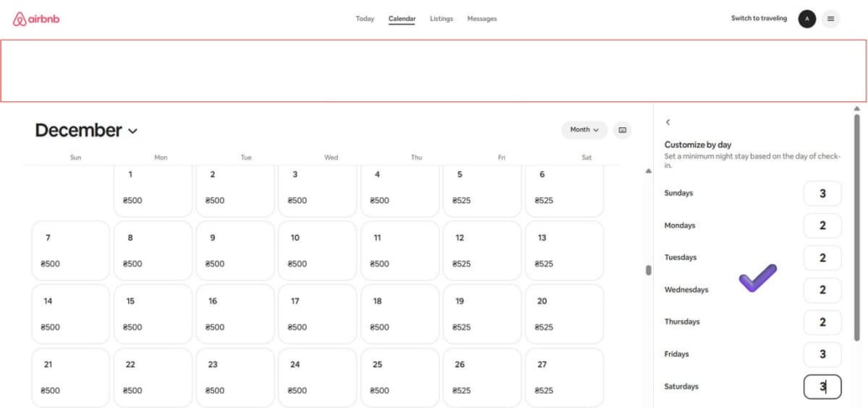Viewport: 868px width, 408px height.
Task: Edit the Saturdays minimum nights field
Action: pos(822,387)
